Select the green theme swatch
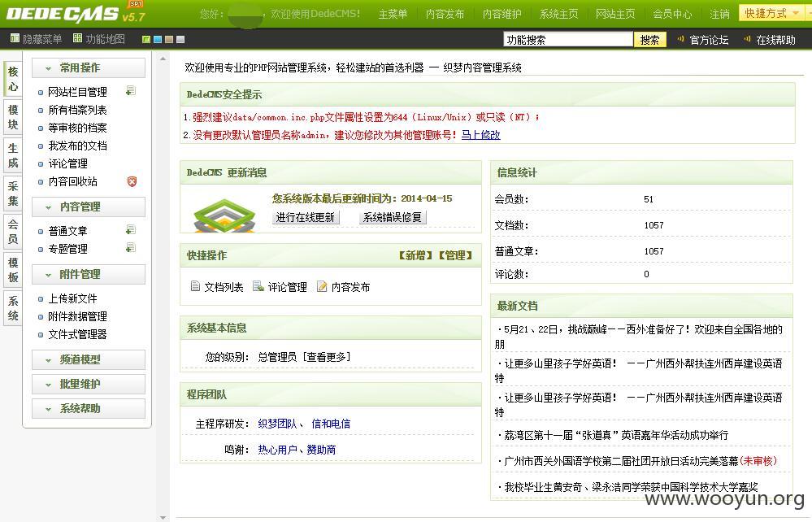Viewport: 812px width, 522px height. coord(146,39)
